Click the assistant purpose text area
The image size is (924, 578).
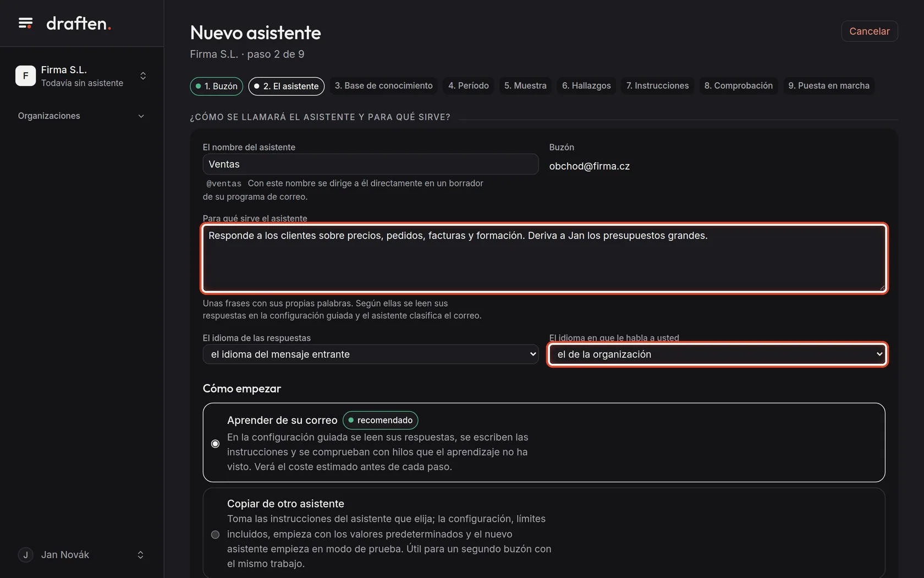[544, 258]
